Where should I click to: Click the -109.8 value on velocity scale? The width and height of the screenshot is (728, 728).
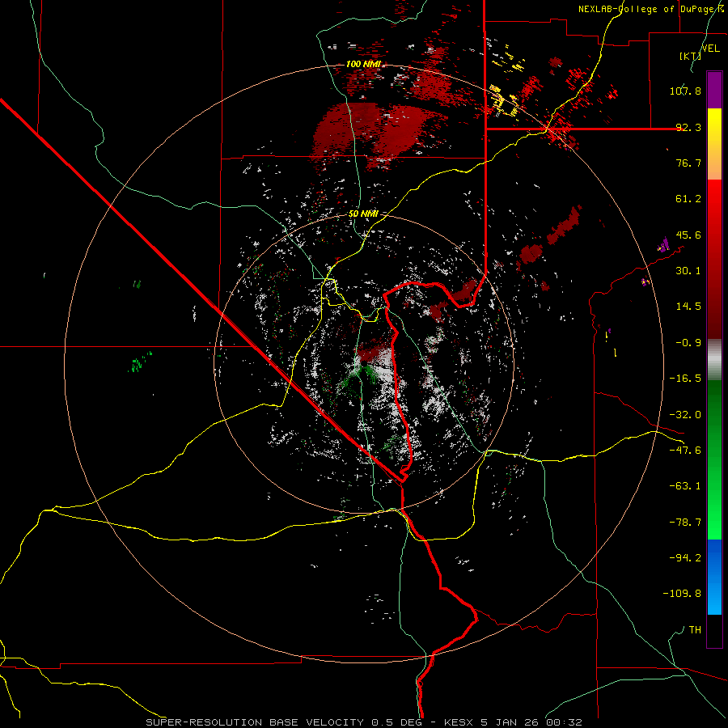(x=682, y=594)
